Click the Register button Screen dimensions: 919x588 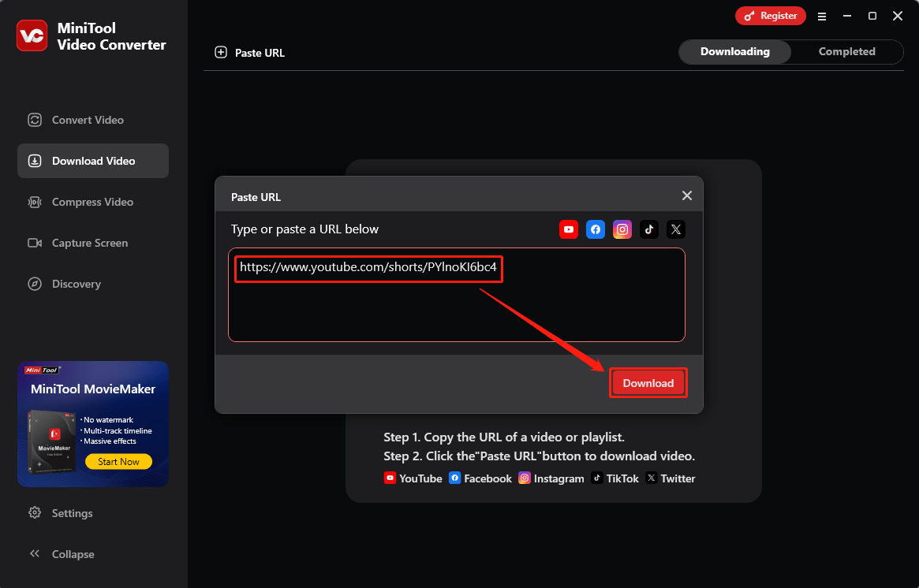[x=770, y=16]
